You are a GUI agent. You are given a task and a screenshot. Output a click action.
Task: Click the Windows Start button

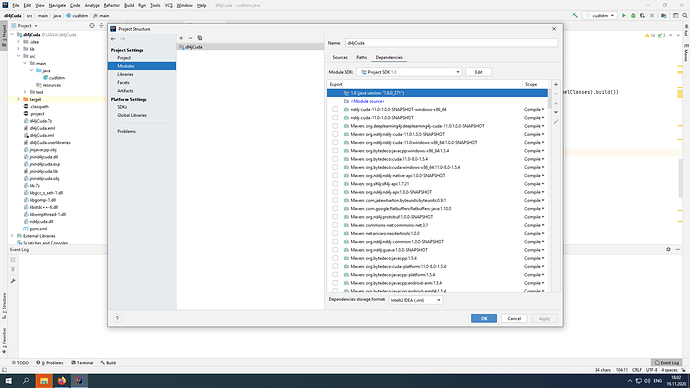tap(8, 381)
